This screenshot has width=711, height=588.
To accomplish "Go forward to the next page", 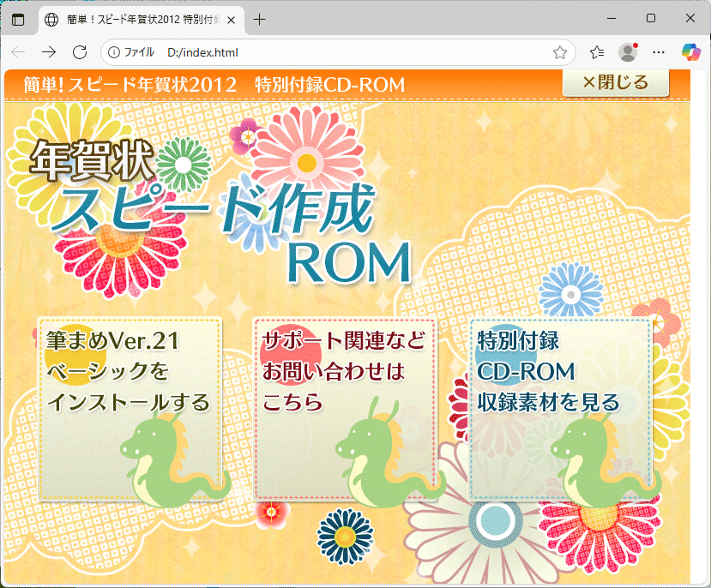I will (48, 52).
